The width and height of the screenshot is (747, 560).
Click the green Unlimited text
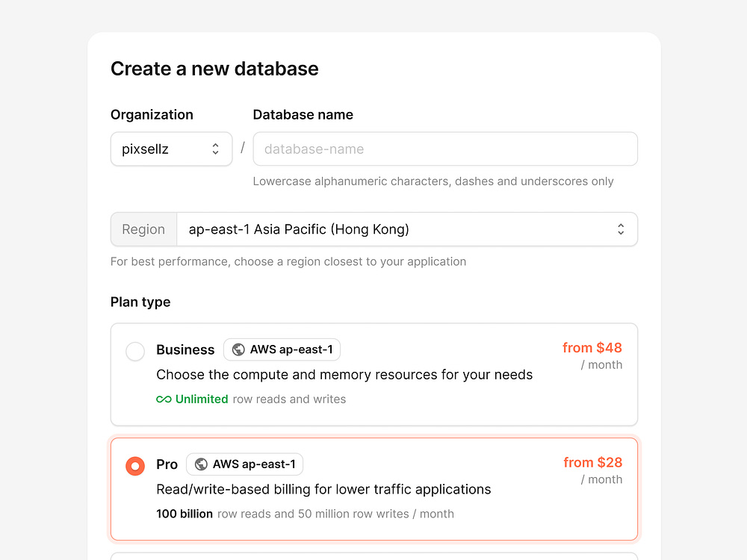202,399
